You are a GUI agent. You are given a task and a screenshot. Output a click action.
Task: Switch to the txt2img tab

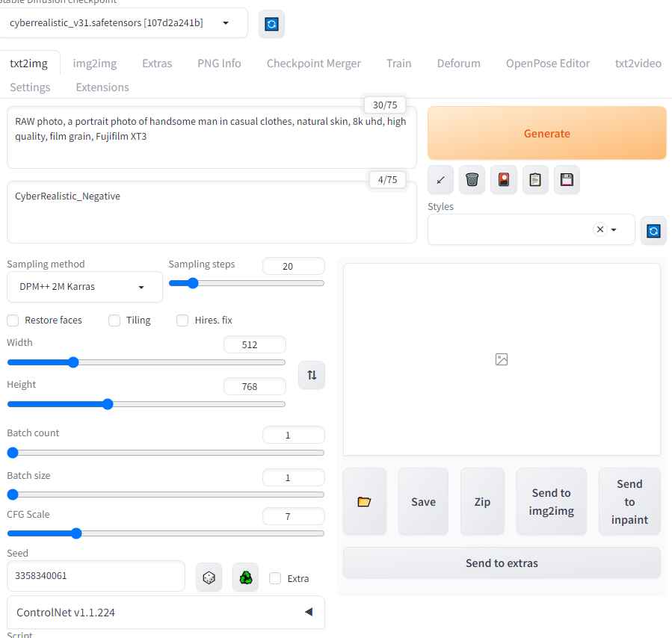pyautogui.click(x=28, y=64)
